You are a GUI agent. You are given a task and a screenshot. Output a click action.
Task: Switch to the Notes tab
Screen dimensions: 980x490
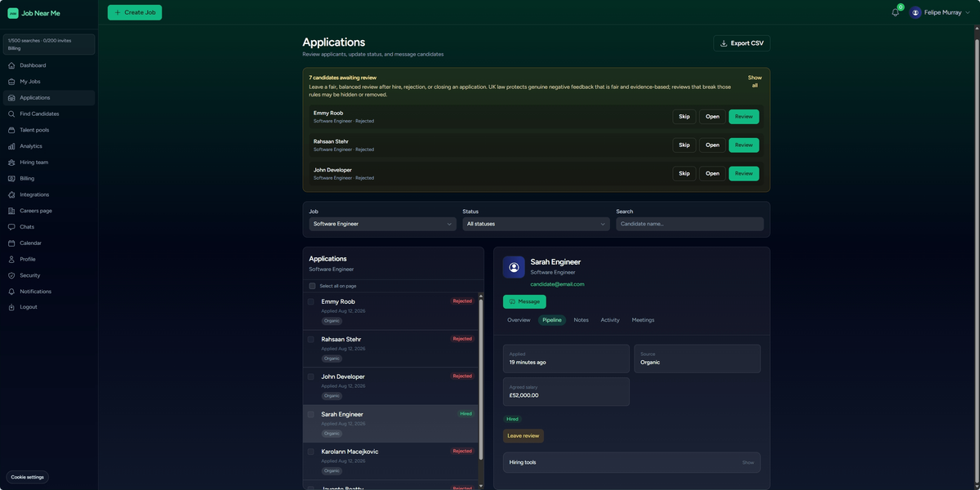[x=581, y=320]
